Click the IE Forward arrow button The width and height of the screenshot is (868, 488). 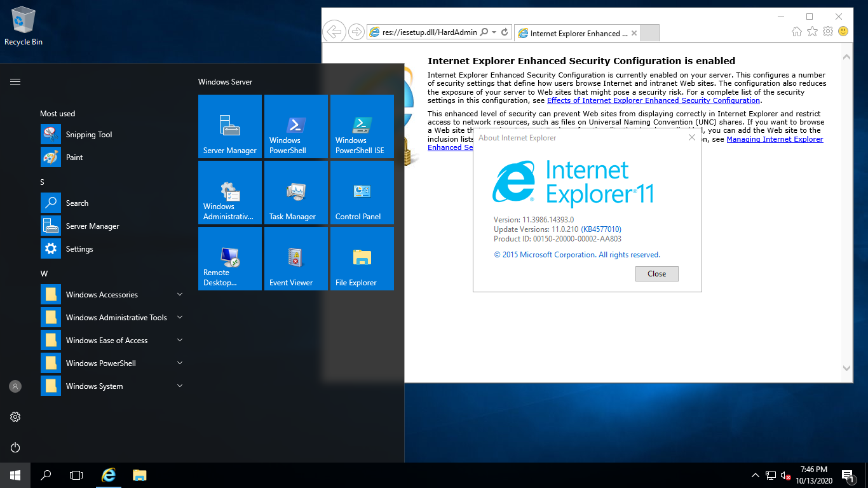[356, 32]
